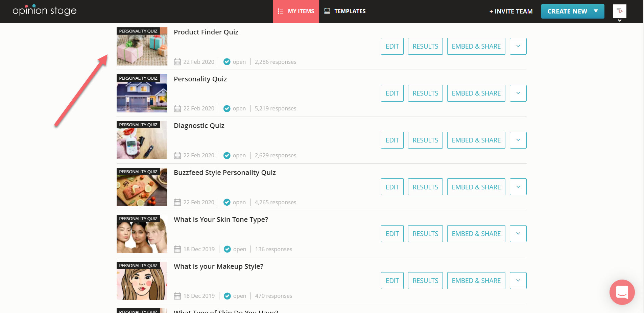Open Personality Quiz house thumbnail
Viewport: 644px width, 313px height.
click(x=142, y=93)
